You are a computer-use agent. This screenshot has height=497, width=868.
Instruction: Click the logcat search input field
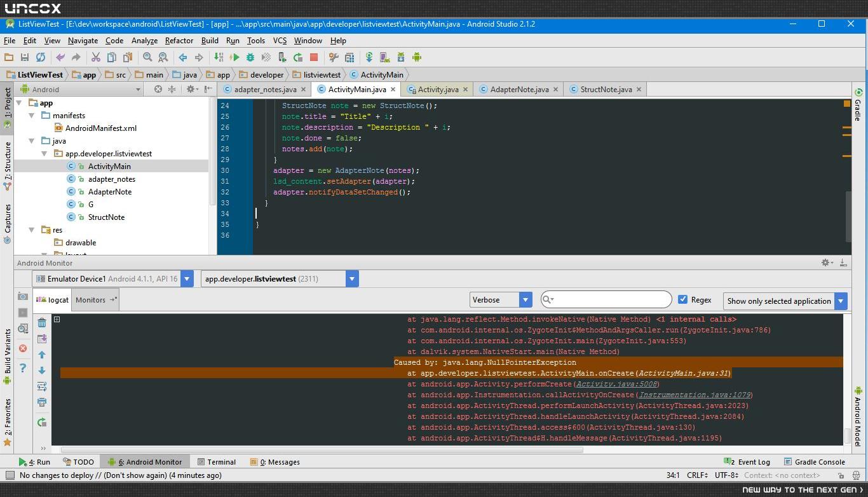[x=606, y=299]
